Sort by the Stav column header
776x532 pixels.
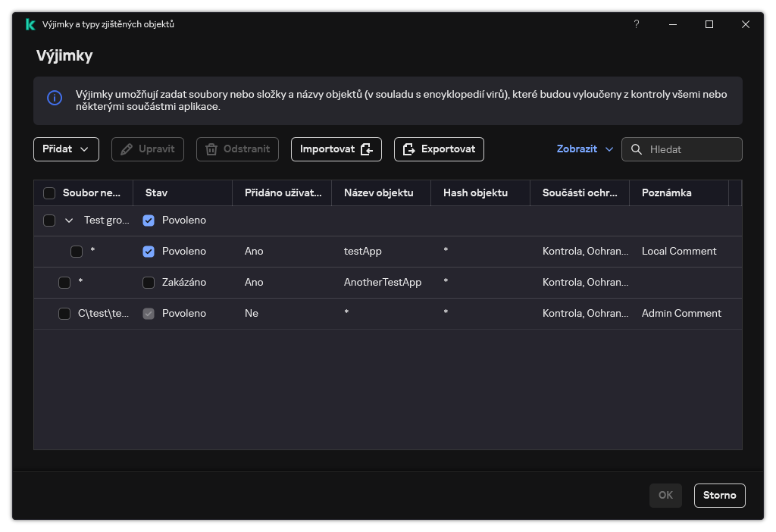point(157,193)
